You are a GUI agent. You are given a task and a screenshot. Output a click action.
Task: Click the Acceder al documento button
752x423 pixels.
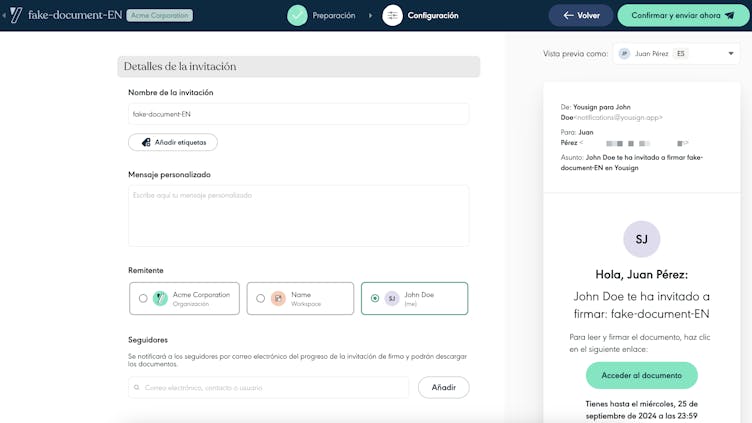(x=642, y=375)
